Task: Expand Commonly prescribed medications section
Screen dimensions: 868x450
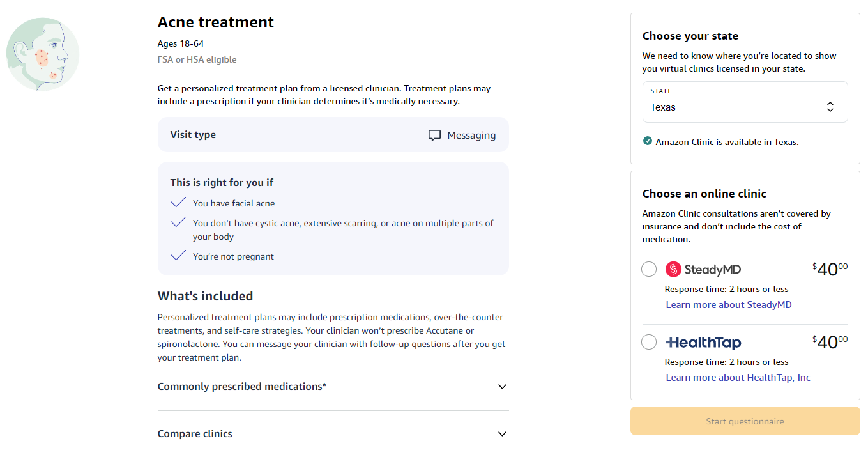Action: click(333, 387)
